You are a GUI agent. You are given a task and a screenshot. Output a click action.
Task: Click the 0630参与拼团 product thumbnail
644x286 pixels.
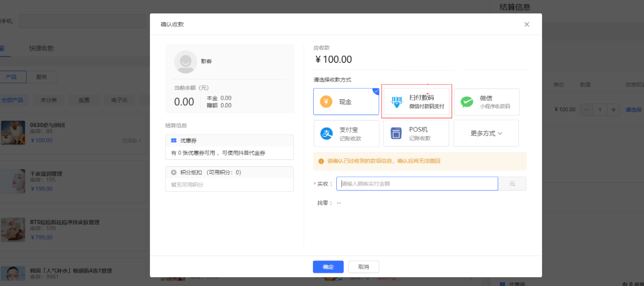(x=13, y=133)
